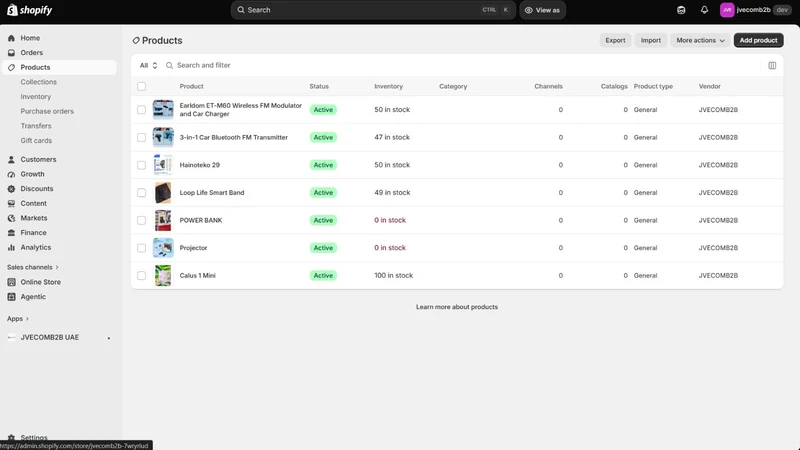Open Calus 1 Mini product thumbnail

[163, 276]
